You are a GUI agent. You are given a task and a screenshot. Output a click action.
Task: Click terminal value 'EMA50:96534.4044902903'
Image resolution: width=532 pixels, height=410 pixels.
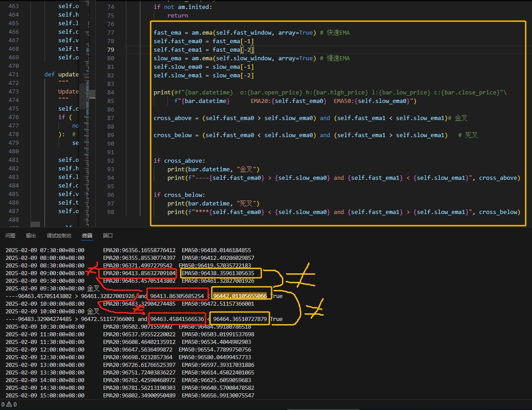pos(216,342)
